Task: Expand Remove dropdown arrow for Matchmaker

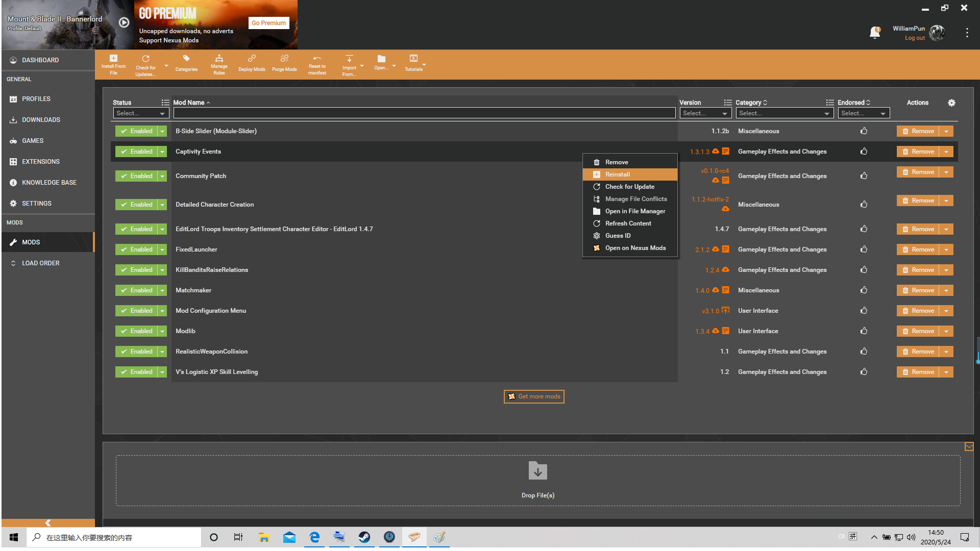Action: [946, 290]
